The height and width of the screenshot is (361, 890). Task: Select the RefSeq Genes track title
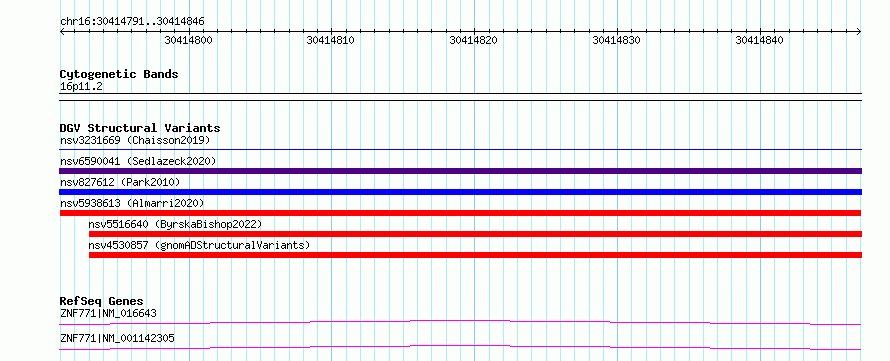(x=102, y=301)
